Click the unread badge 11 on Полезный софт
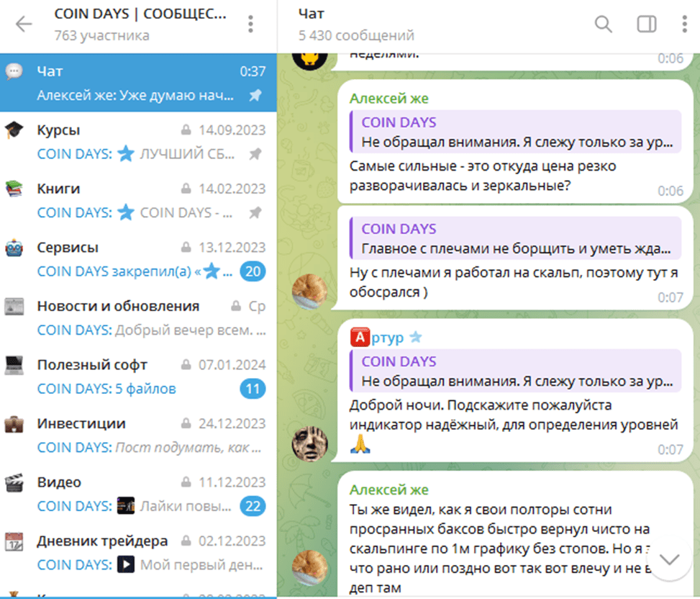Image resolution: width=700 pixels, height=599 pixels. coord(253,389)
